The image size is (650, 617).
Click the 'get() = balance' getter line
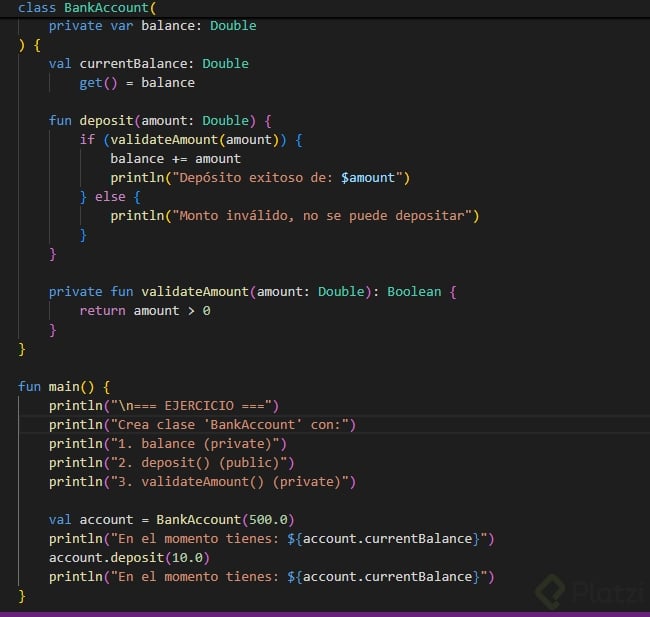point(137,83)
